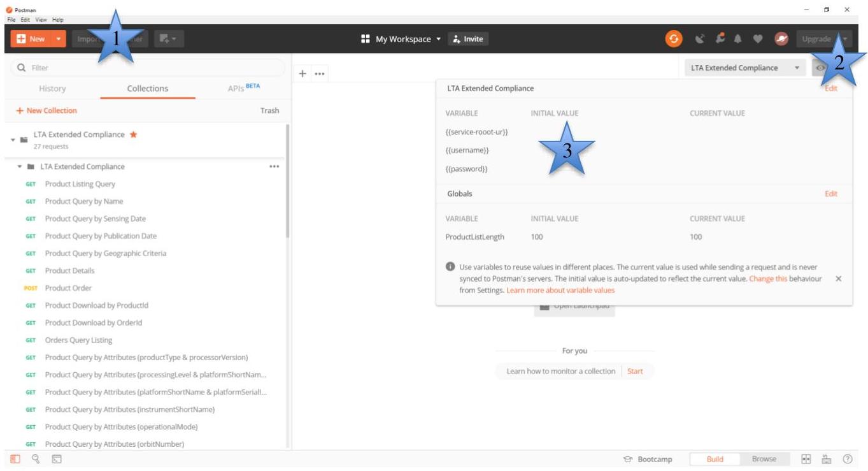The image size is (868, 471).
Task: Open the help question mark icon
Action: (848, 459)
